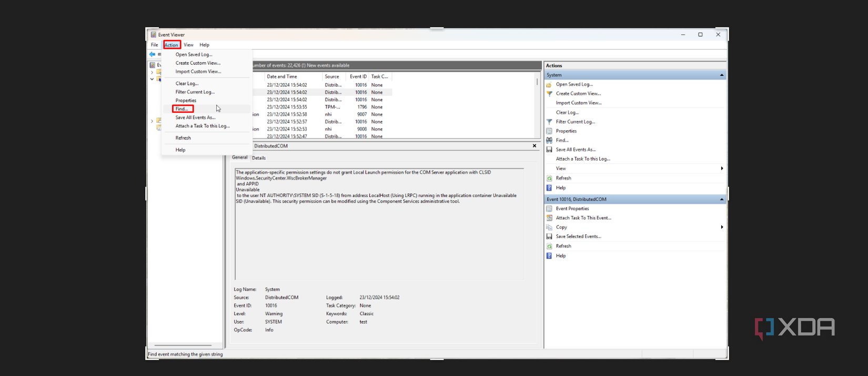This screenshot has height=376, width=868.
Task: Click the Copy icon in Event 10016 actions
Action: pos(549,227)
